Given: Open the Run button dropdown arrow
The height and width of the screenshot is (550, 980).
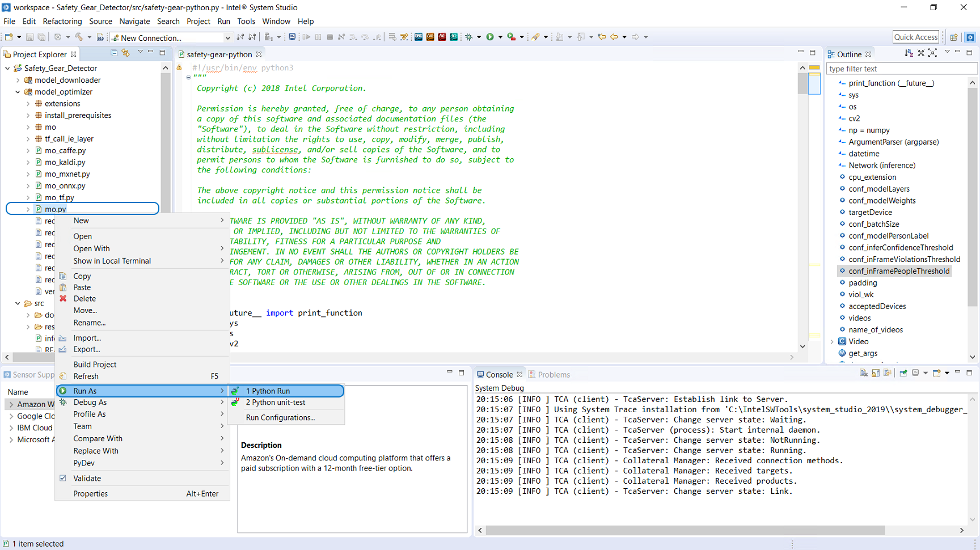Looking at the screenshot, I should 500,37.
